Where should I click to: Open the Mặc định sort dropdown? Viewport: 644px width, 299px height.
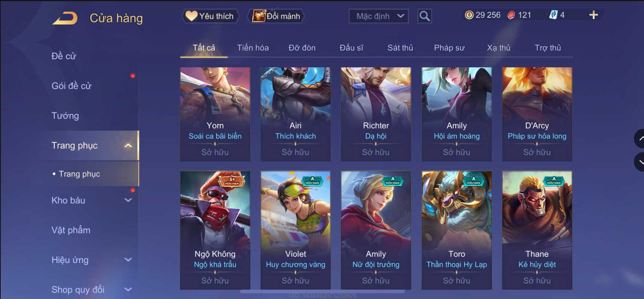click(x=378, y=16)
